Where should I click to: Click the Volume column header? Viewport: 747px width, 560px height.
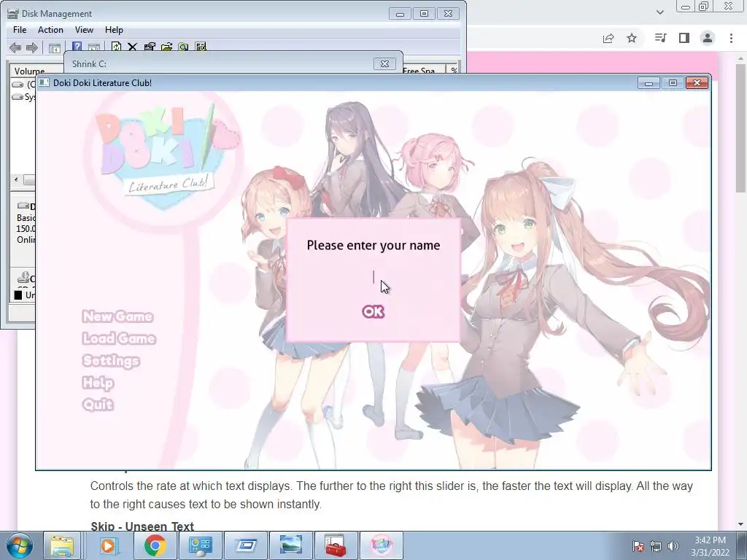tap(29, 71)
